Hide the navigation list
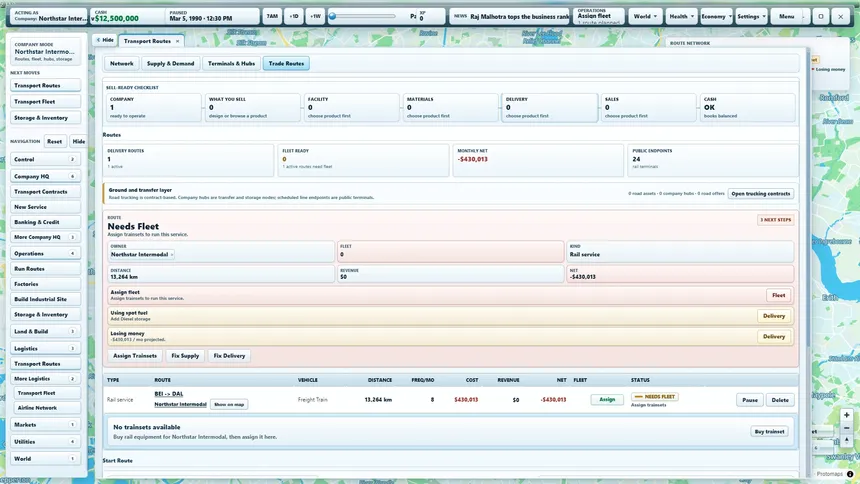860x484 pixels. tap(78, 142)
